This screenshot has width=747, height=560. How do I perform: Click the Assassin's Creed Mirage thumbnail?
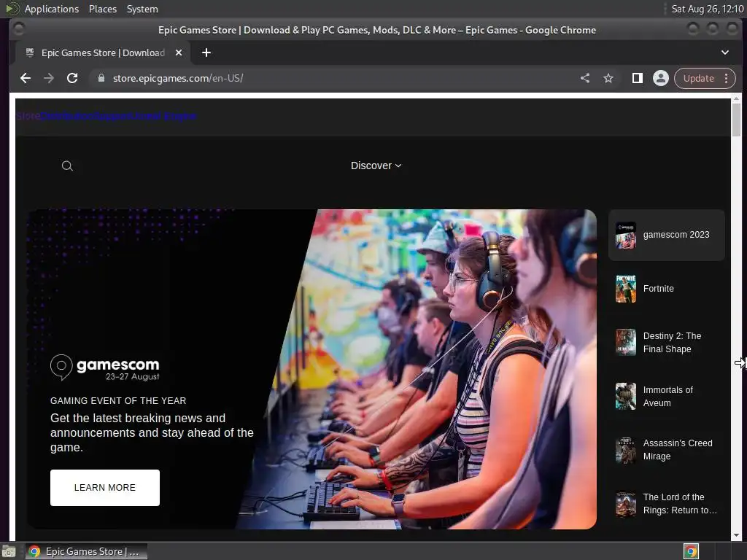625,450
